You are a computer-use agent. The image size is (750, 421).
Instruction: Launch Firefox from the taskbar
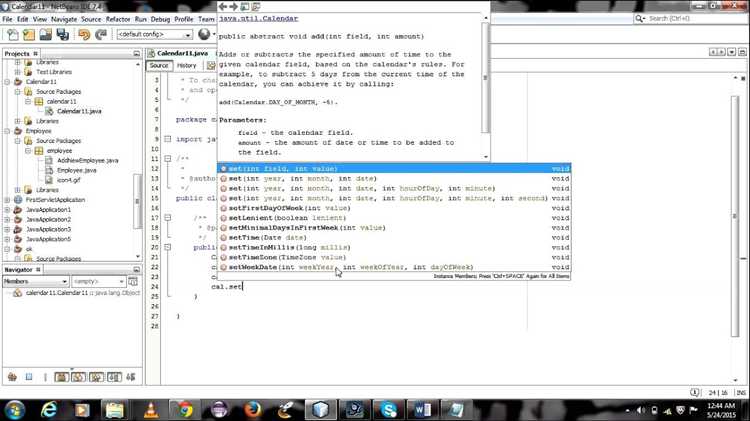251,409
